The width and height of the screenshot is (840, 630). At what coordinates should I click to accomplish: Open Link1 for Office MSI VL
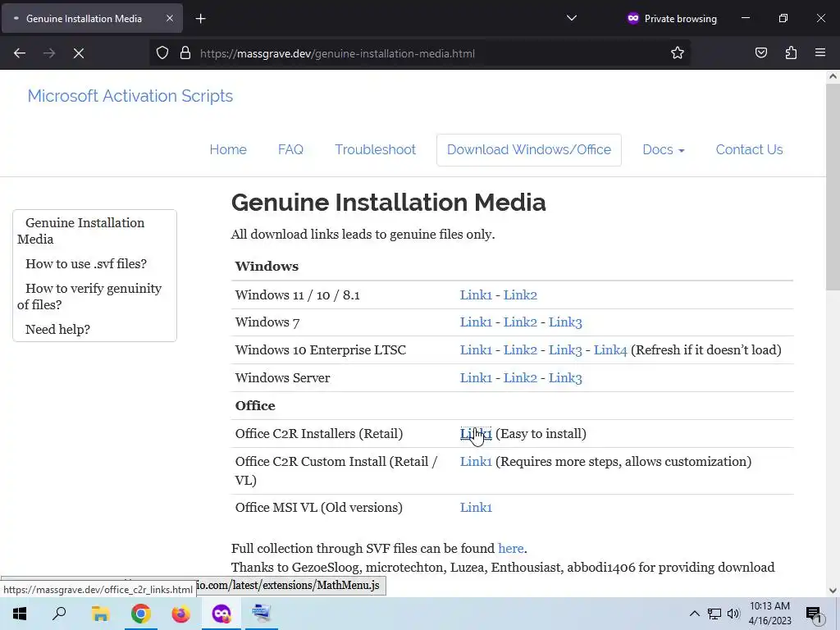click(476, 507)
